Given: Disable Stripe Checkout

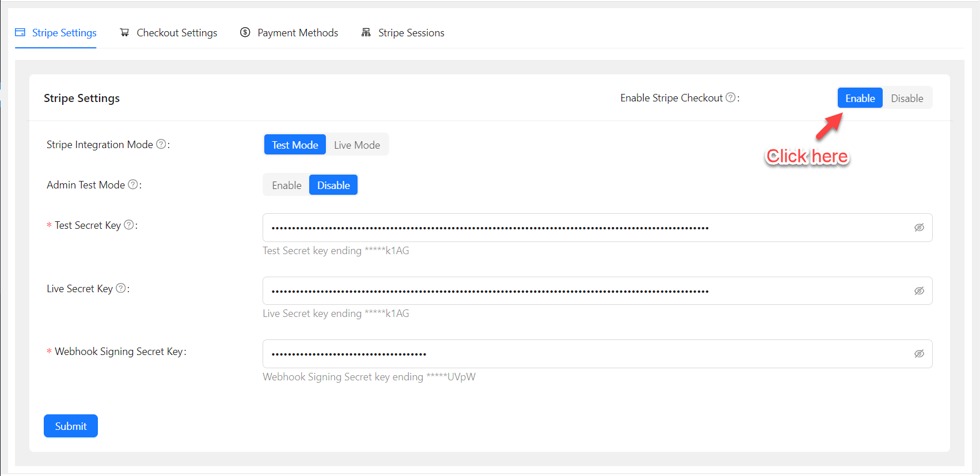Looking at the screenshot, I should 907,99.
